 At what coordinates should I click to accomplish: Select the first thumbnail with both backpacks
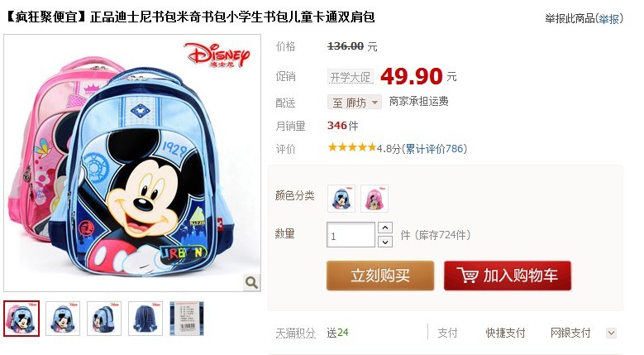coord(21,319)
